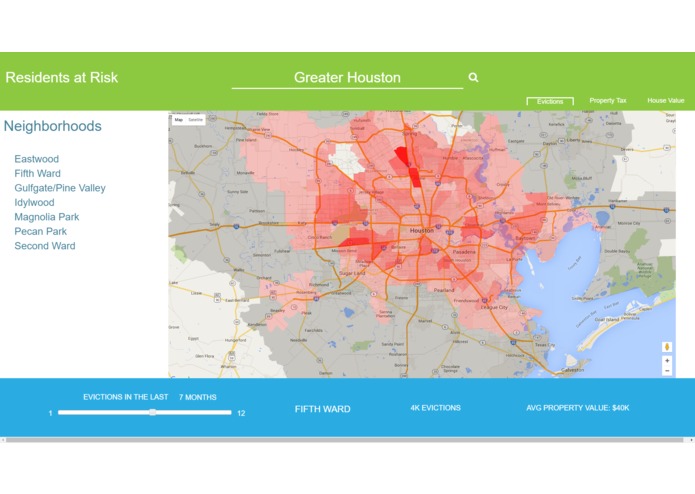Select Satellite view on the map
695x494 pixels.
[x=195, y=120]
